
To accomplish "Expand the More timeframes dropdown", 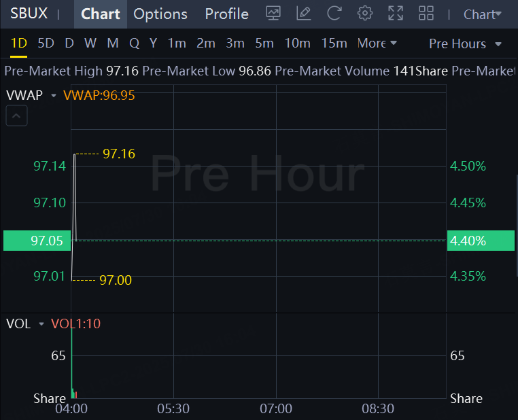I will point(377,43).
